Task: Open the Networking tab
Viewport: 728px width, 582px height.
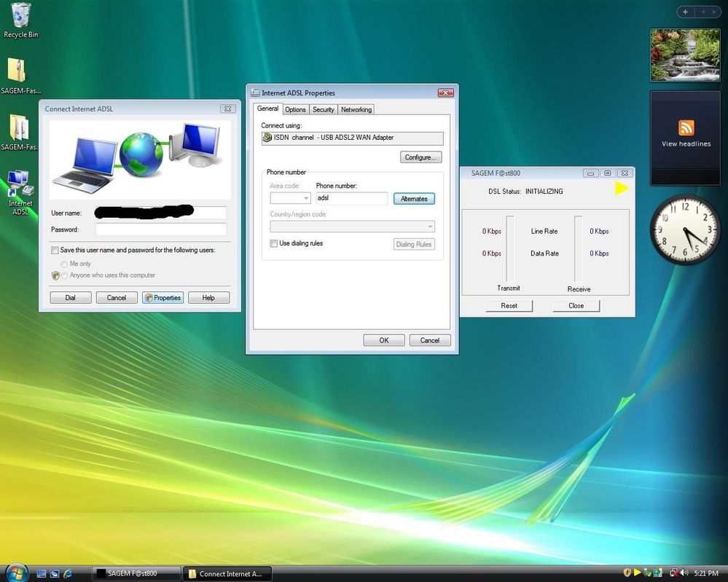Action: click(x=356, y=109)
